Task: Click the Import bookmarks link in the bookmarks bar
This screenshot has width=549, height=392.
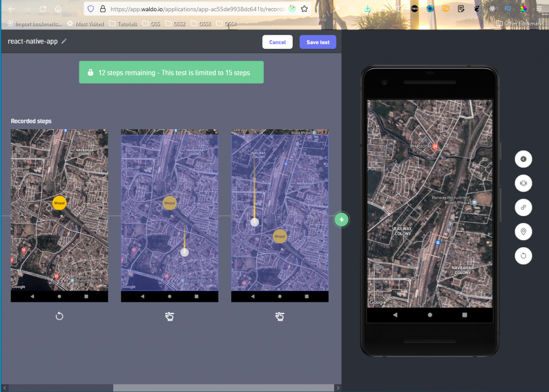Action: pos(34,24)
